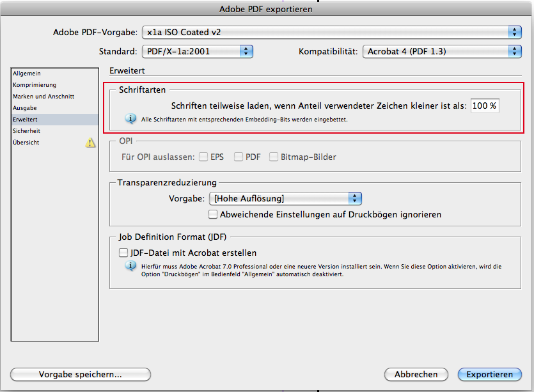Select the Erweitert panel entry
Image resolution: width=534 pixels, height=392 pixels.
click(x=54, y=120)
